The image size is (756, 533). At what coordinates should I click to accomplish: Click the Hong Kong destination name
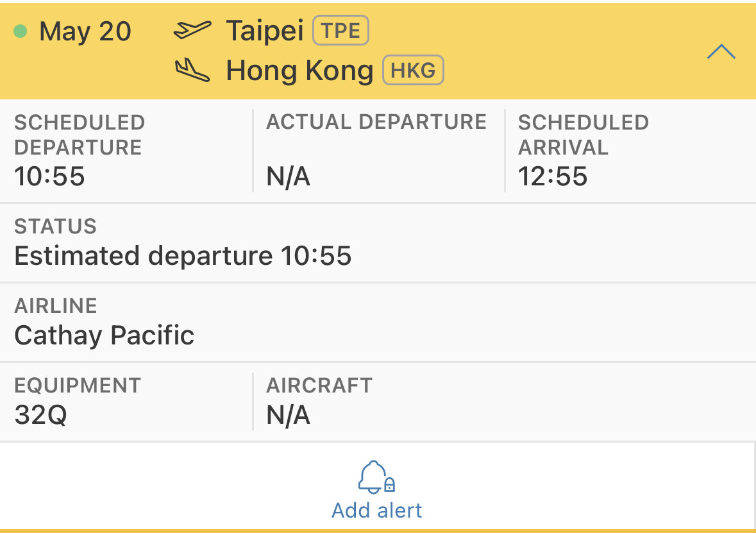pyautogui.click(x=299, y=71)
